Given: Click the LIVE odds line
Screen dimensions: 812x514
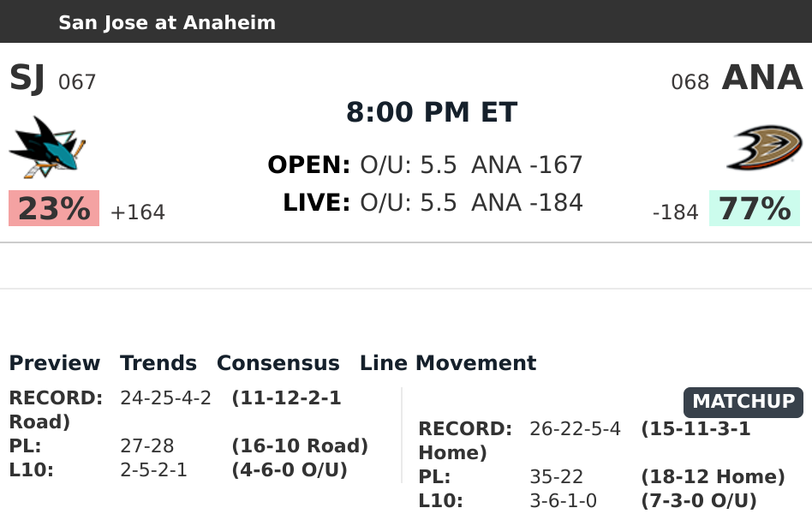Looking at the screenshot, I should (433, 203).
